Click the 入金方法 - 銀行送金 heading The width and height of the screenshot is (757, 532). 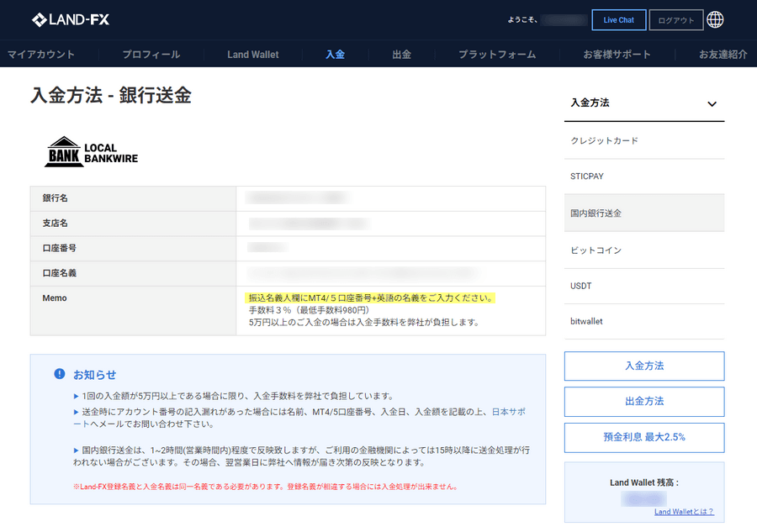tap(110, 95)
